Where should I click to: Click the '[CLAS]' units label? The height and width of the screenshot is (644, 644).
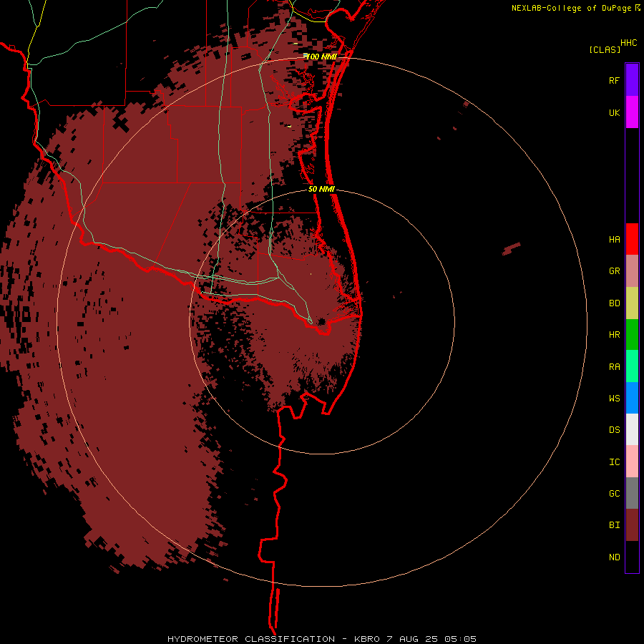coord(605,49)
